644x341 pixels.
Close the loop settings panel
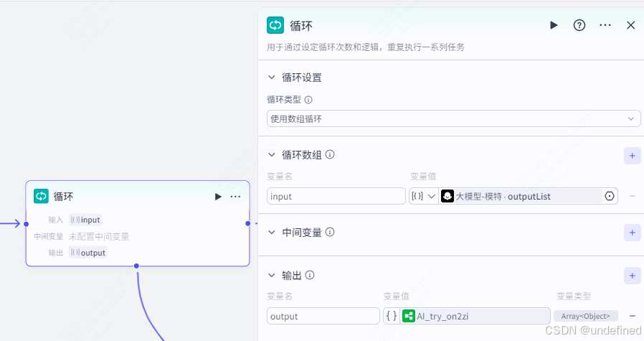click(631, 26)
